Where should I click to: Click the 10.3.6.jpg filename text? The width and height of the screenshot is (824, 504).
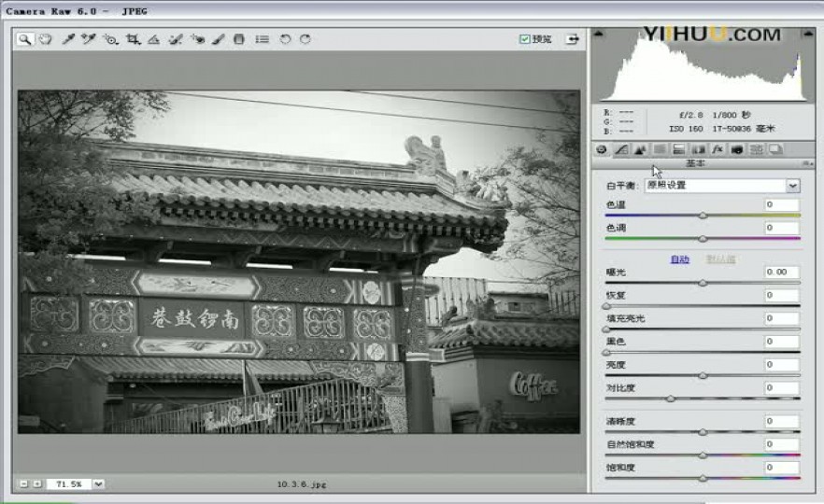pyautogui.click(x=302, y=484)
